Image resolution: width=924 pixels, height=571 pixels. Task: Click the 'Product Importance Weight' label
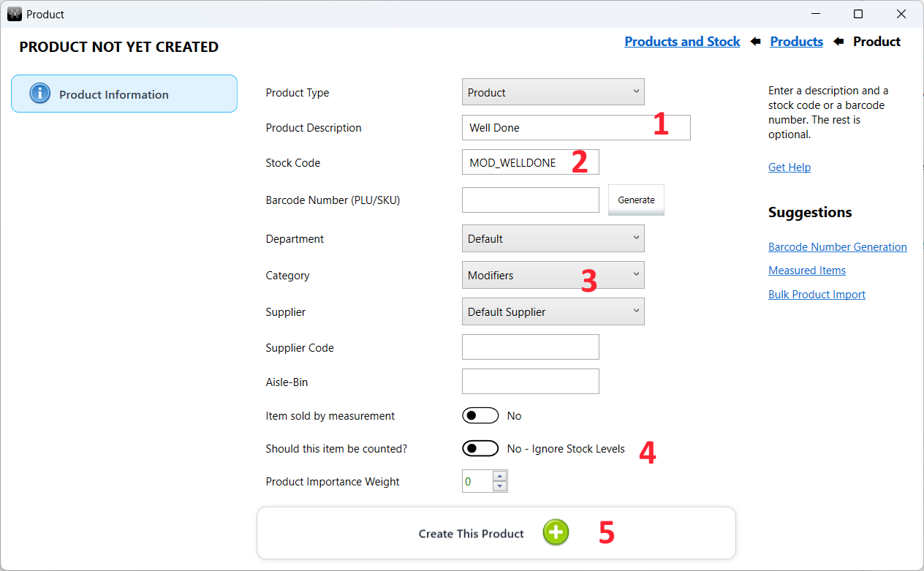pos(333,482)
